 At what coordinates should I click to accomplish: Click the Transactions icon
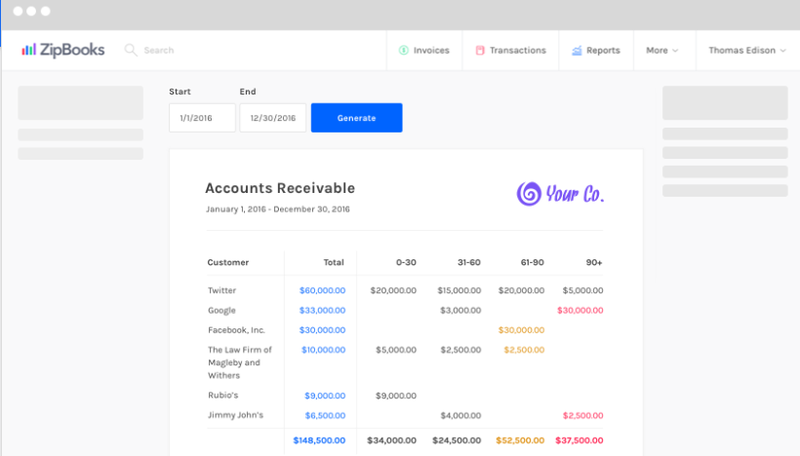pyautogui.click(x=480, y=50)
